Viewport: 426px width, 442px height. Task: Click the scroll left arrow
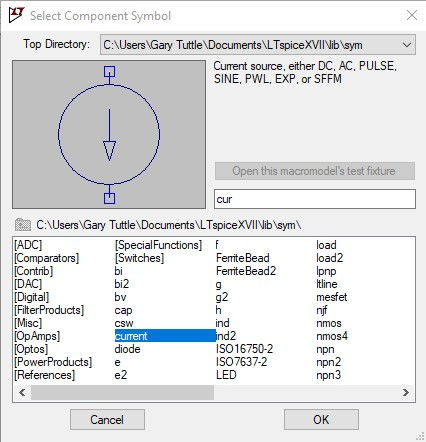pyautogui.click(x=22, y=392)
